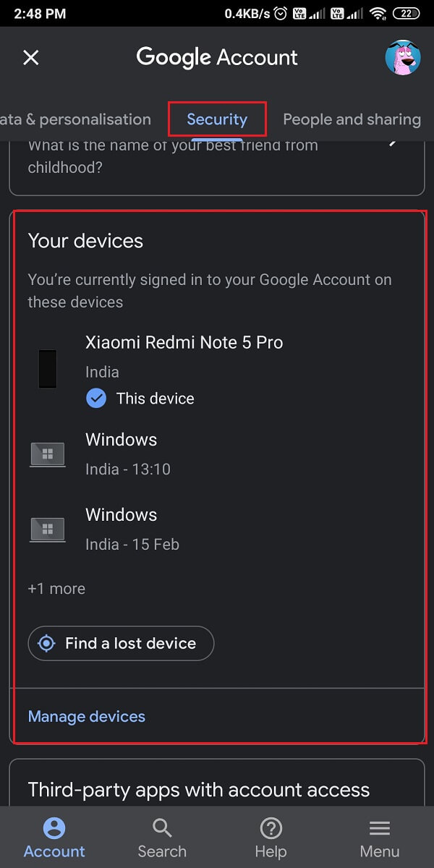Open the People and sharing tab
The image size is (434, 868).
(352, 119)
